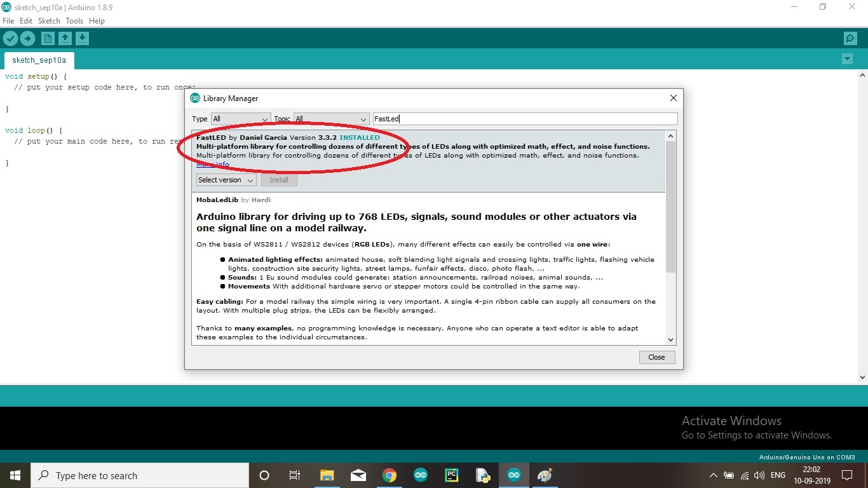Click the battery icon in the system tray
868x488 pixels.
(x=729, y=475)
